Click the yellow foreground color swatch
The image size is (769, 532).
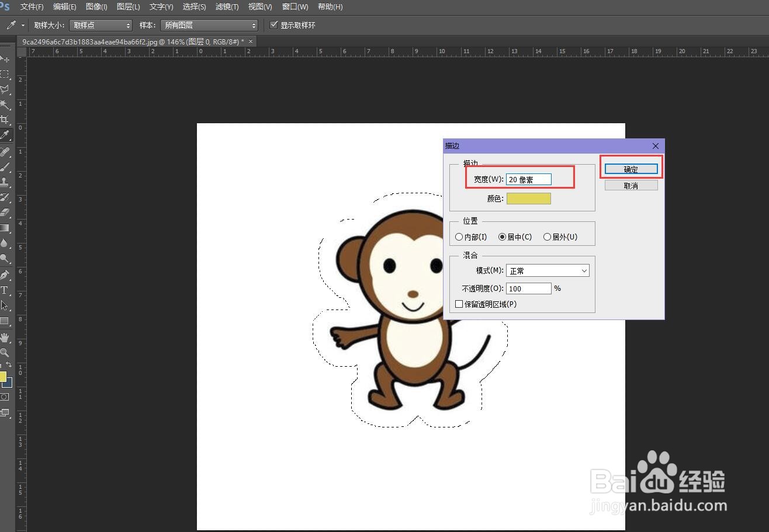2,376
